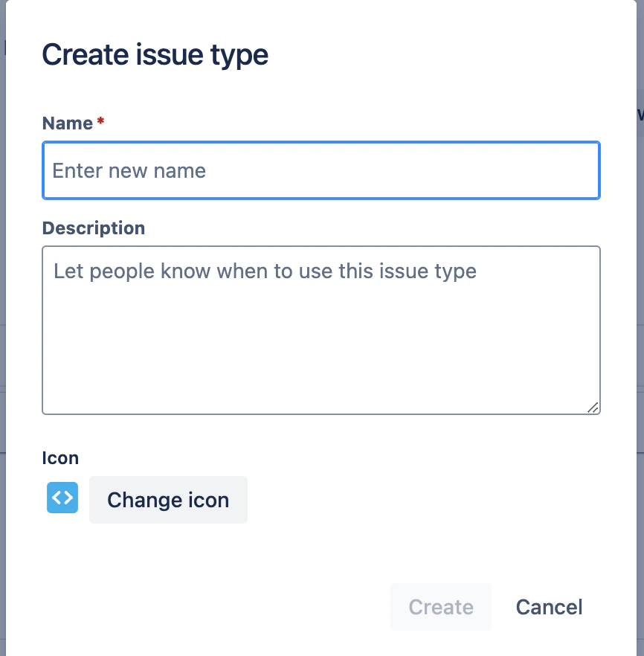Click the textarea resize grip

click(x=593, y=408)
